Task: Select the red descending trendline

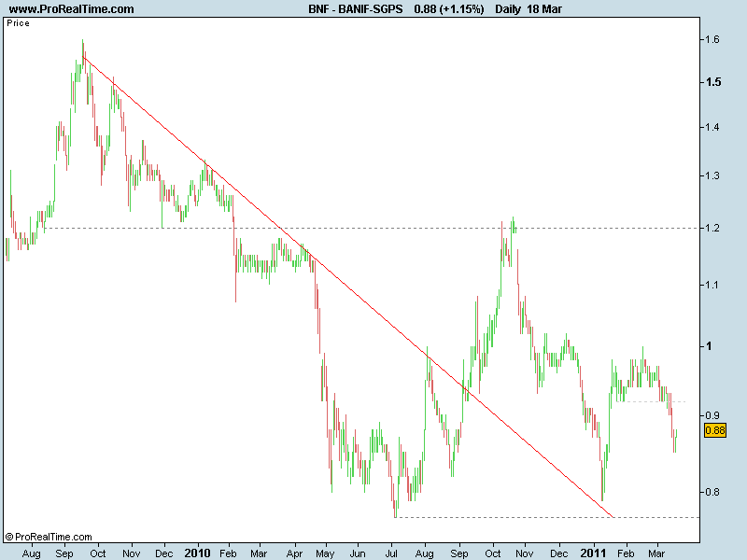Action: pyautogui.click(x=347, y=287)
